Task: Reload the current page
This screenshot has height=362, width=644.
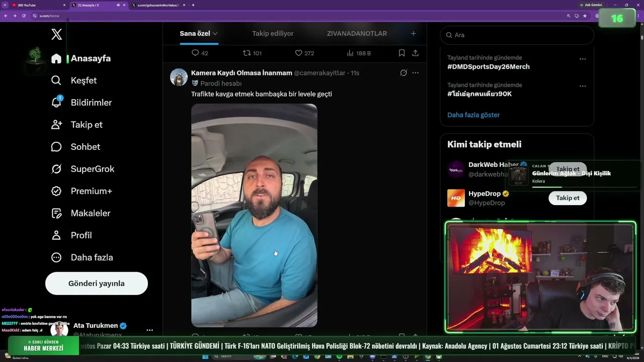Action: coord(24,16)
